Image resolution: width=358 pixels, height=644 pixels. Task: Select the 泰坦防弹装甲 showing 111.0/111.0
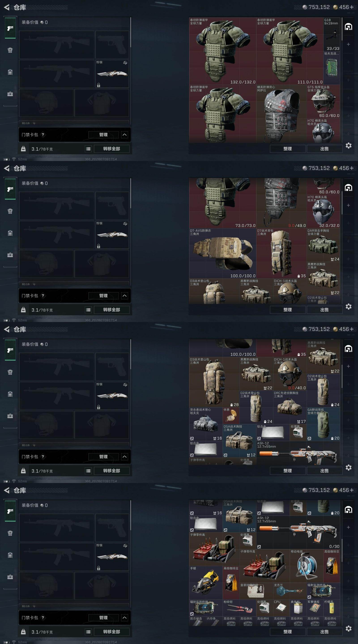290,51
